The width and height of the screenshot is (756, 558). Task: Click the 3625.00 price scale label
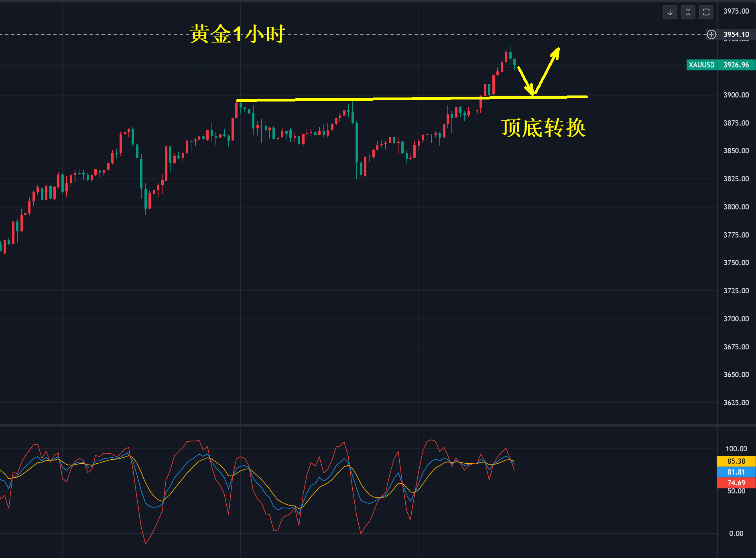tap(736, 403)
